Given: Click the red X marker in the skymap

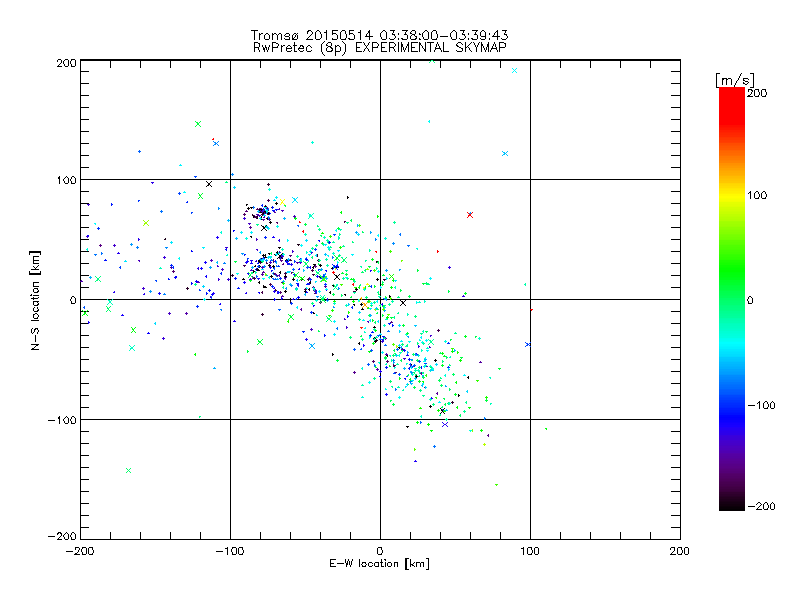Looking at the screenshot, I should [470, 215].
